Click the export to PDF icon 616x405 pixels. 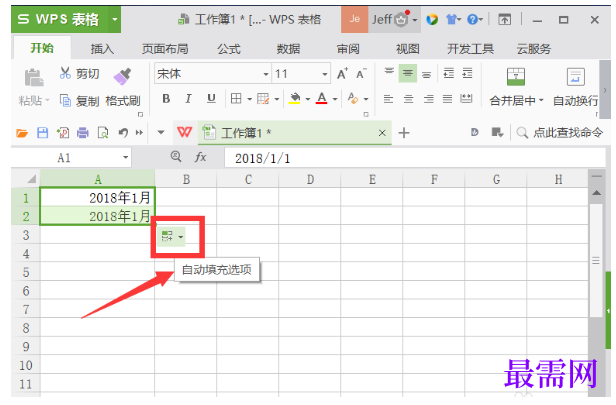coord(63,133)
